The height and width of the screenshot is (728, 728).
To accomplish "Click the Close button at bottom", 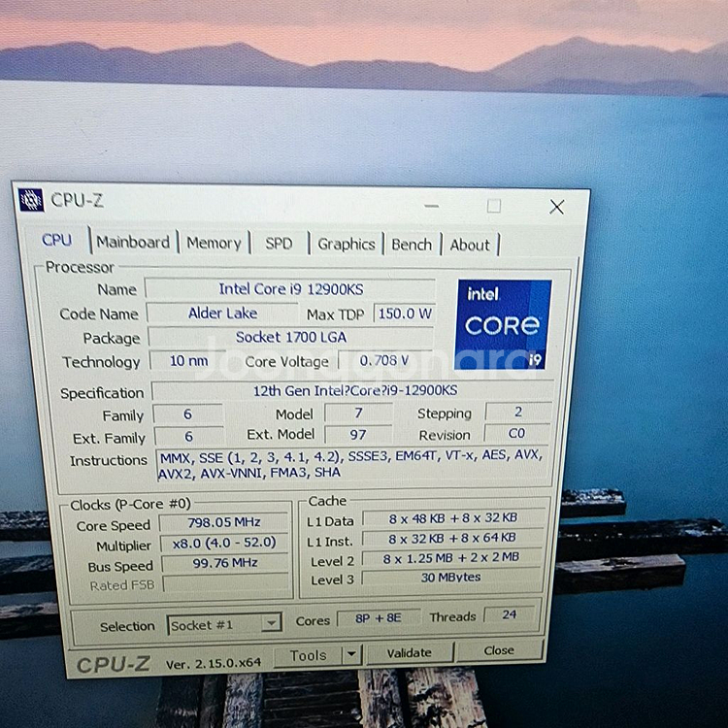I will coord(499,650).
